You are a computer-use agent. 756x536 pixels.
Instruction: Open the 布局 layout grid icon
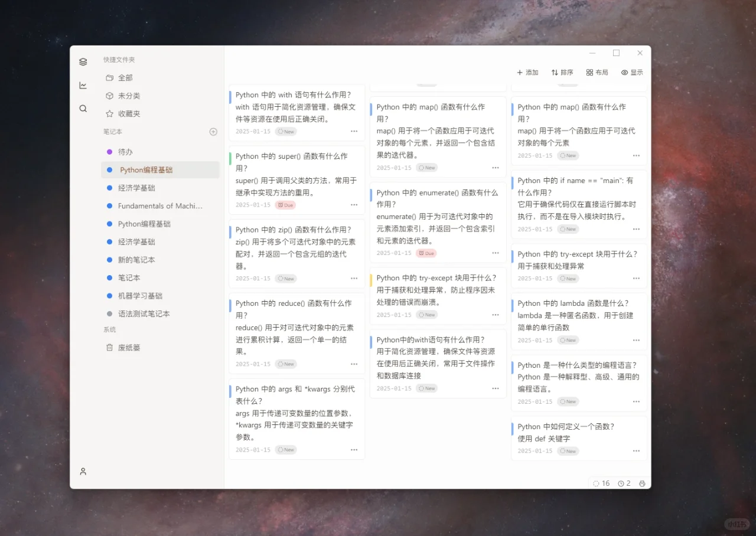pos(597,72)
